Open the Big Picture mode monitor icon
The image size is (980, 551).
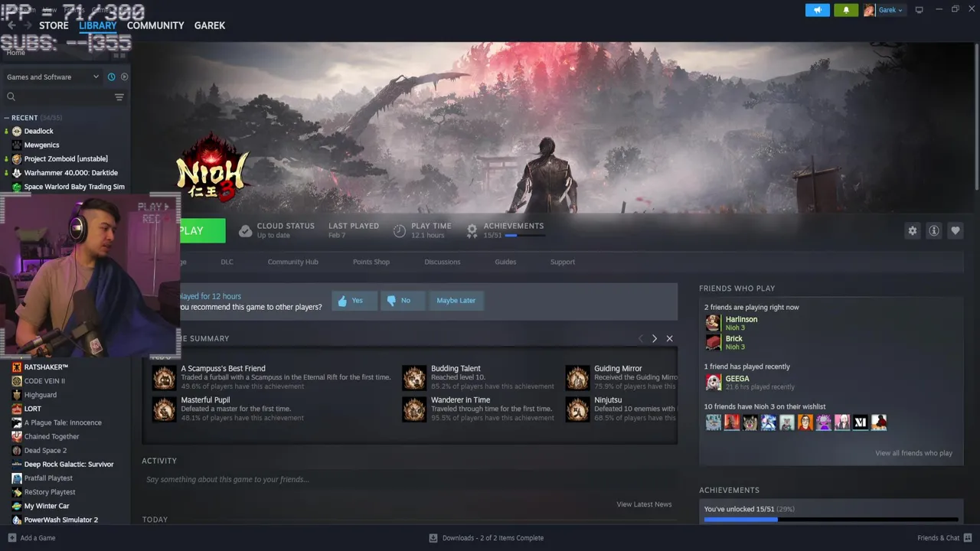tap(920, 10)
